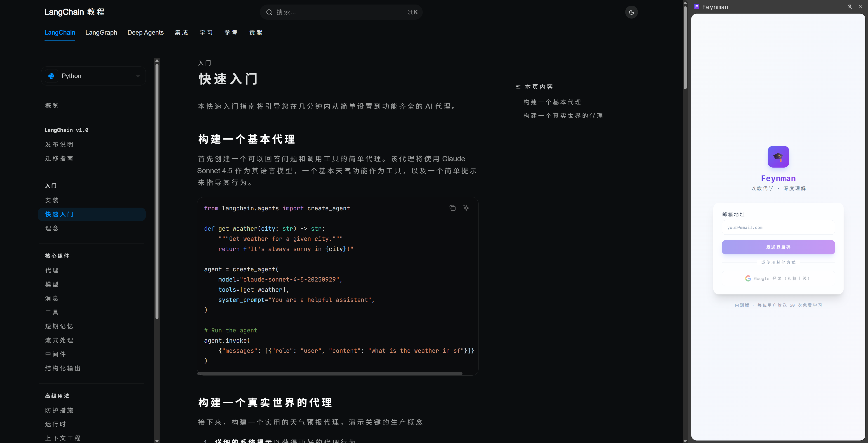Open the Deep Agents tab
868x443 pixels.
coord(145,32)
